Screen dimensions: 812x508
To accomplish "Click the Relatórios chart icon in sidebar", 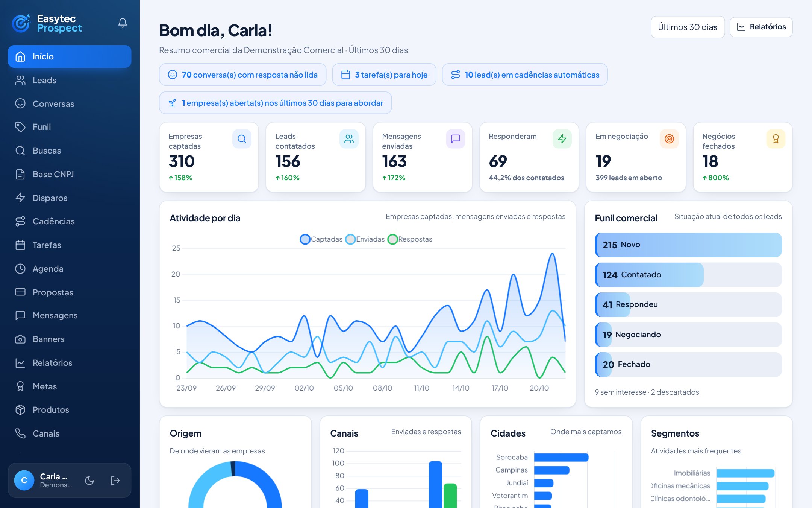I will tap(20, 363).
